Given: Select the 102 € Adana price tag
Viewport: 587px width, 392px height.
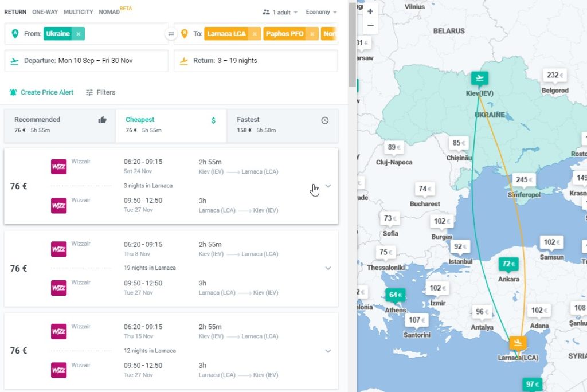Looking at the screenshot, I should coord(539,311).
